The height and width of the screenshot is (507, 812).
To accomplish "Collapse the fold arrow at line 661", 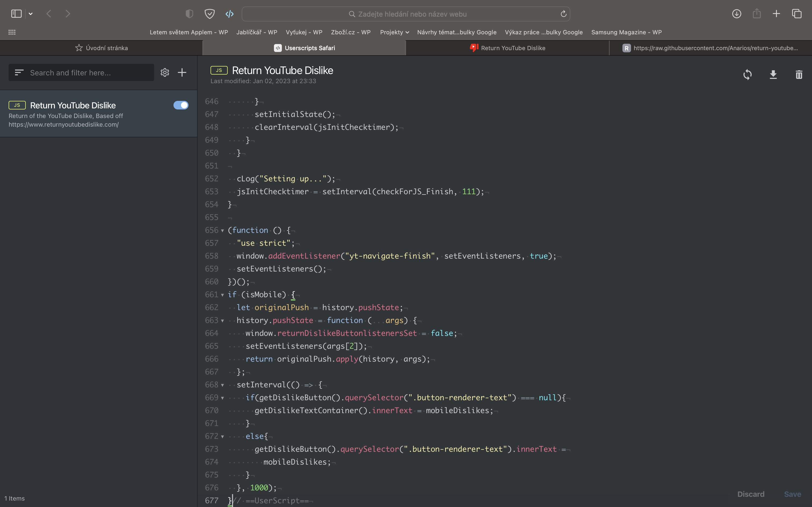I will pos(222,295).
